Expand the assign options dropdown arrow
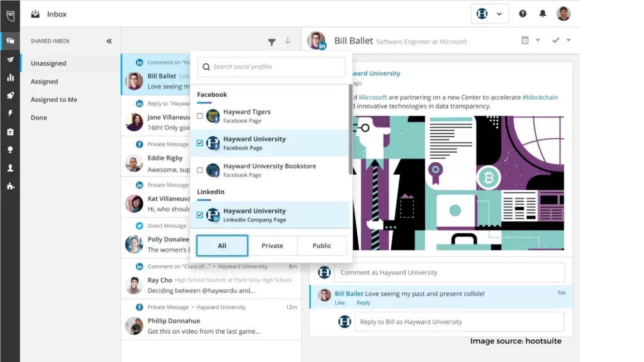 pyautogui.click(x=538, y=40)
